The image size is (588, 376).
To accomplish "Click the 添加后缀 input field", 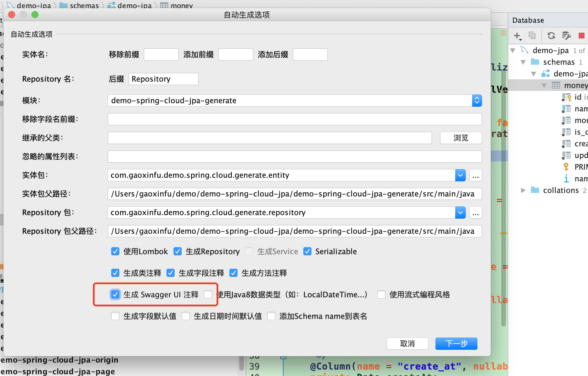I will 310,55.
